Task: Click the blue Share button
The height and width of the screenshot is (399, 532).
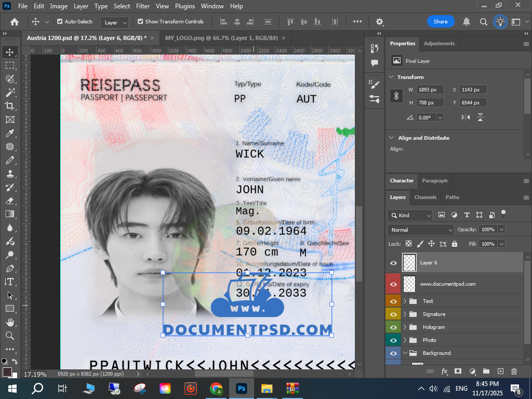Action: [441, 22]
